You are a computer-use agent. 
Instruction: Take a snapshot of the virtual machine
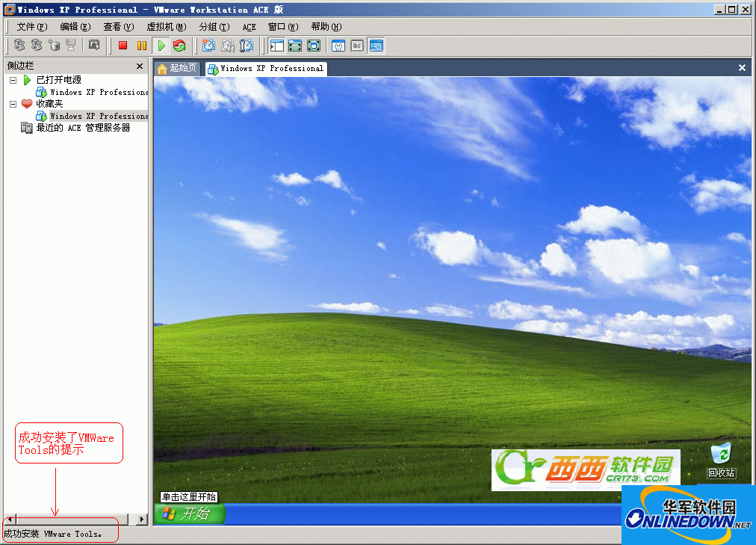tap(208, 46)
